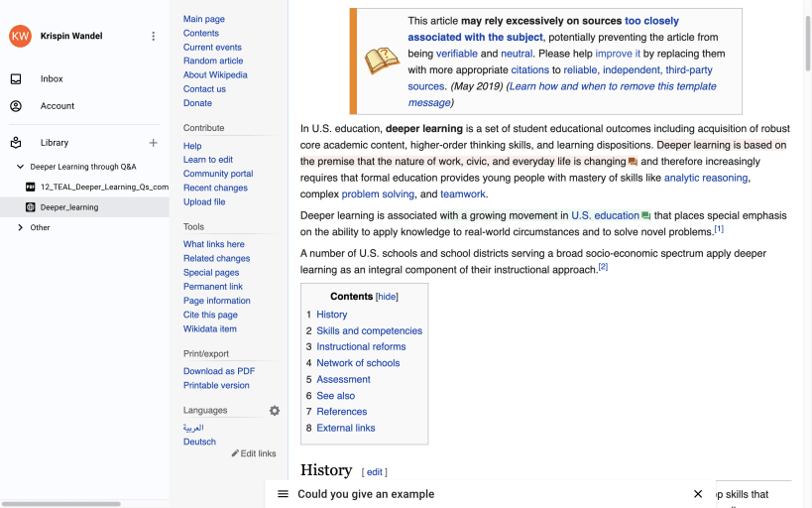The height and width of the screenshot is (508, 812).
Task: Click the web page icon for Deeper_learning
Action: click(x=31, y=207)
